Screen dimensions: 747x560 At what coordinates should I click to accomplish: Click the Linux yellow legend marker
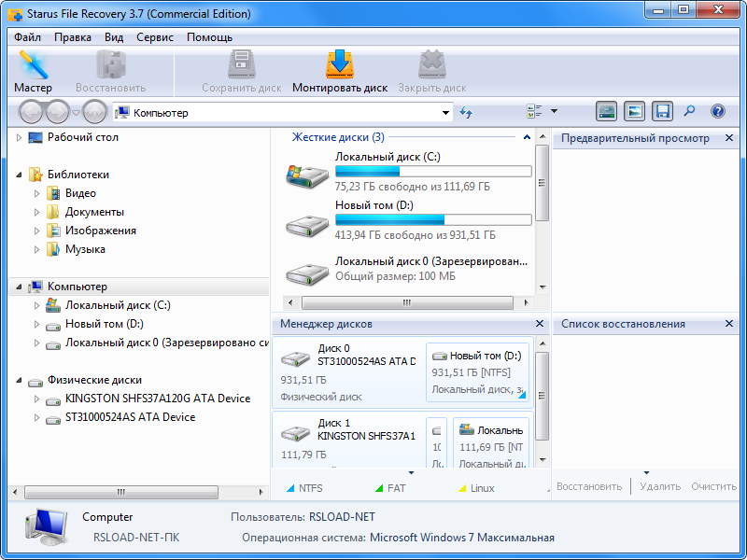point(461,488)
